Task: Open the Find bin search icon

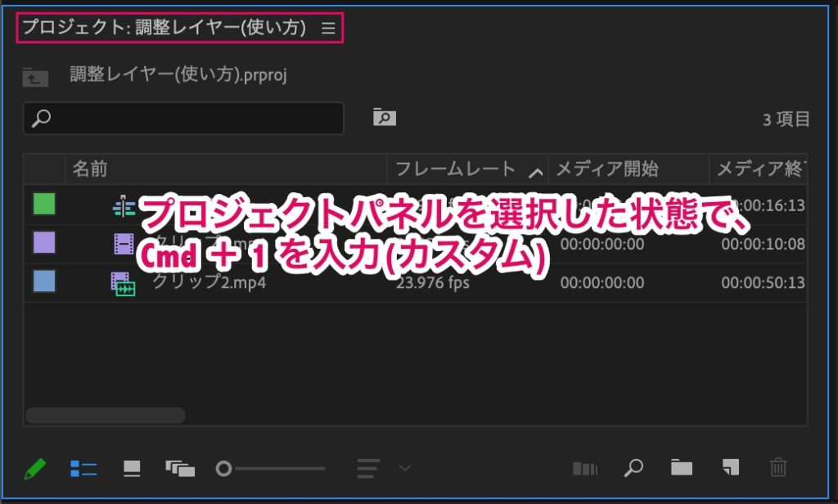Action: coord(385,117)
